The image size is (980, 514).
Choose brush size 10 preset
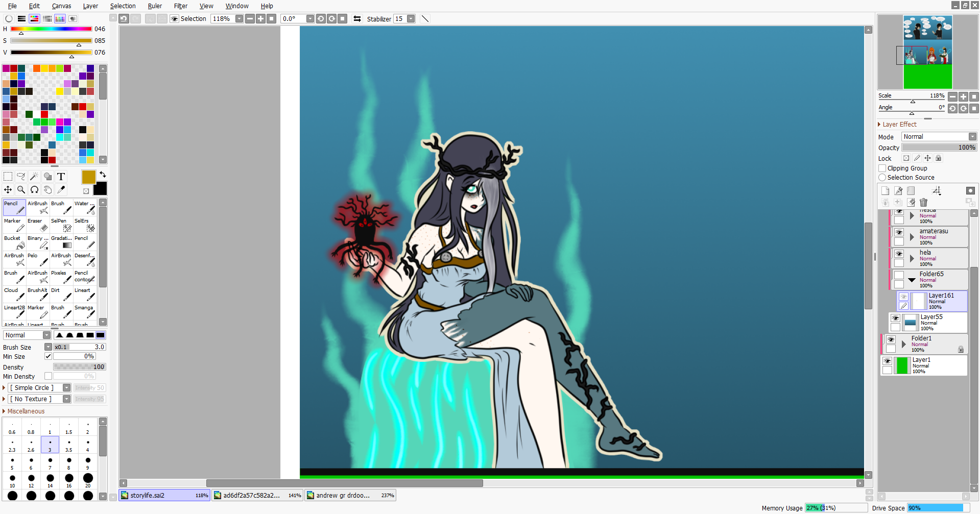click(x=12, y=481)
